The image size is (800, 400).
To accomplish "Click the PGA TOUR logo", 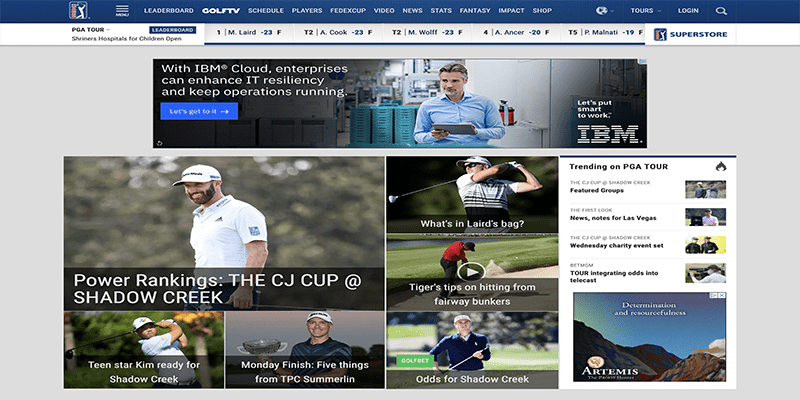I will click(79, 10).
